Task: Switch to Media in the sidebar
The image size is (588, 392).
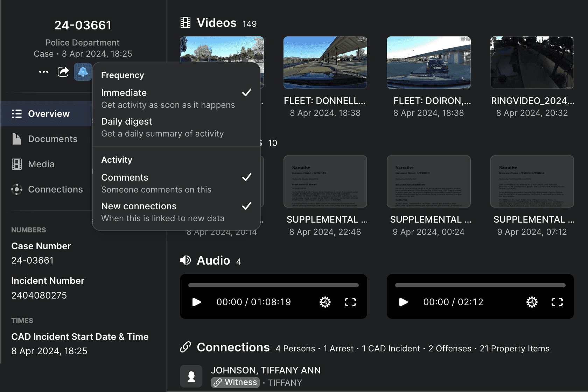Action: click(x=41, y=164)
